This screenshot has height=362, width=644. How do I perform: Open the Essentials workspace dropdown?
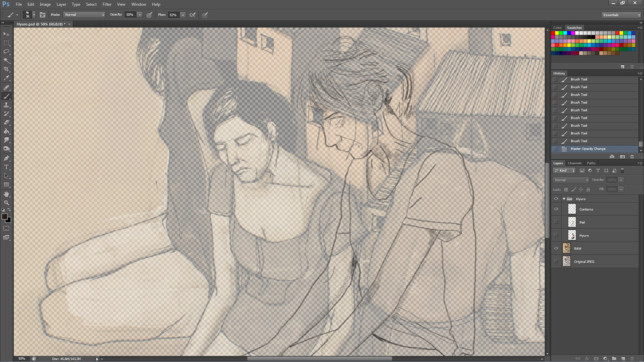coord(621,15)
